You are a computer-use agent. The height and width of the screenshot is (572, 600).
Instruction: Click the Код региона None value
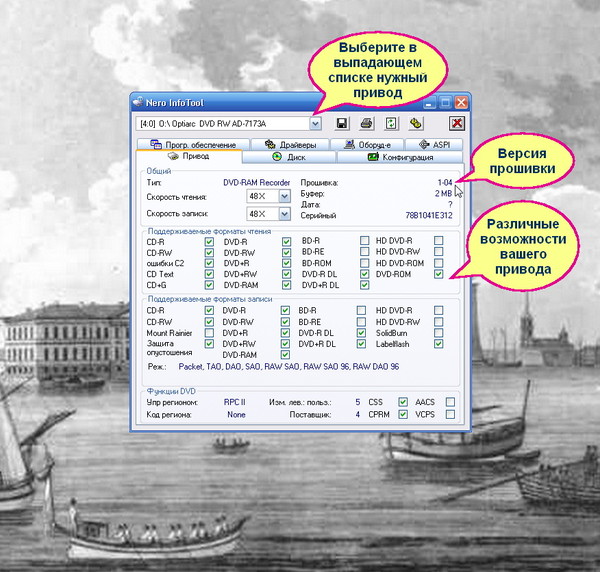[236, 414]
